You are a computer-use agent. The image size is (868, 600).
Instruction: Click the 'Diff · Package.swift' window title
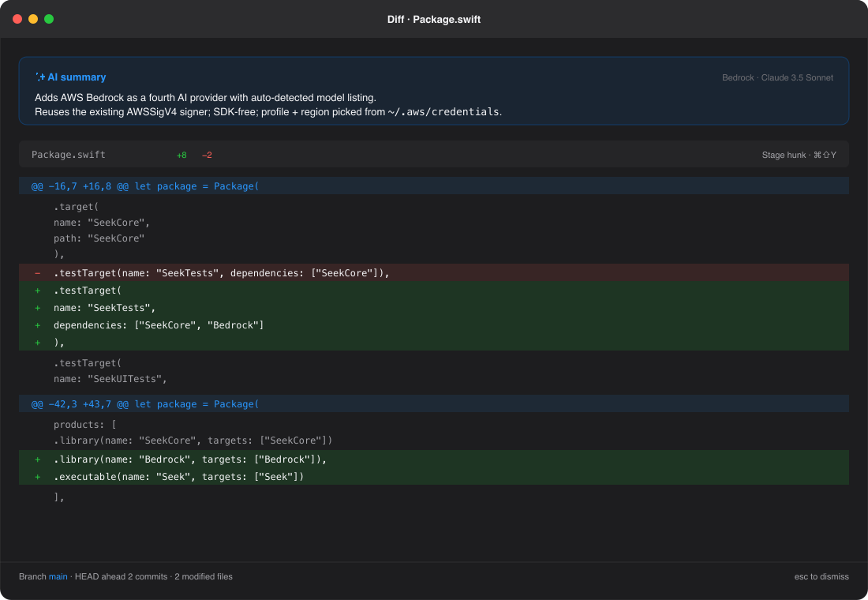pyautogui.click(x=434, y=20)
